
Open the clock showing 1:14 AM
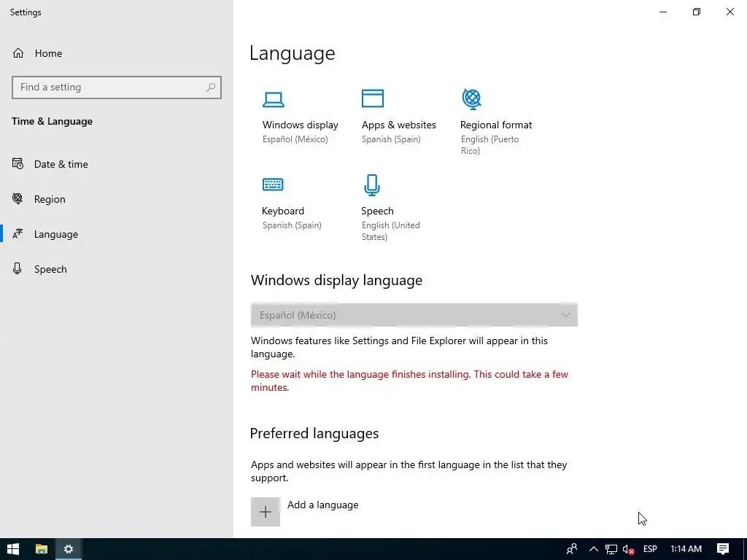[x=686, y=549]
